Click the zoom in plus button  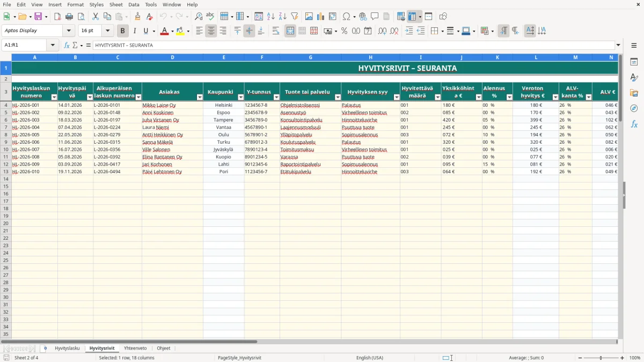click(622, 358)
